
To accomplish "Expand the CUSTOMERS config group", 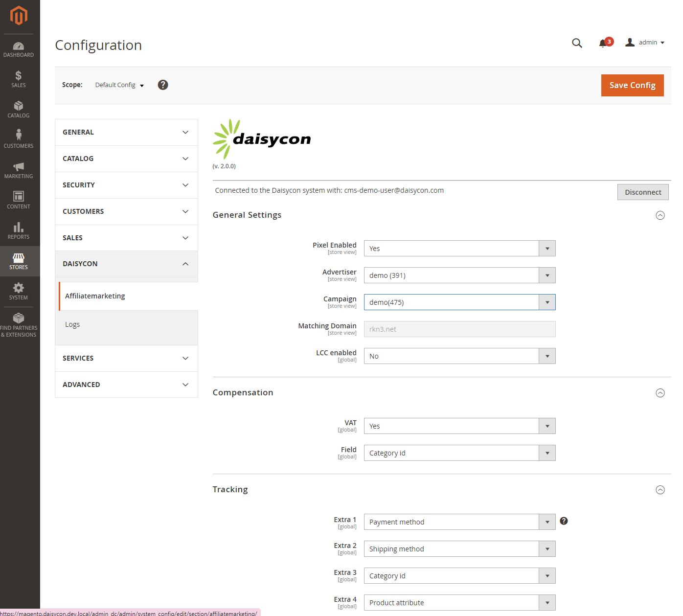I will tap(126, 211).
